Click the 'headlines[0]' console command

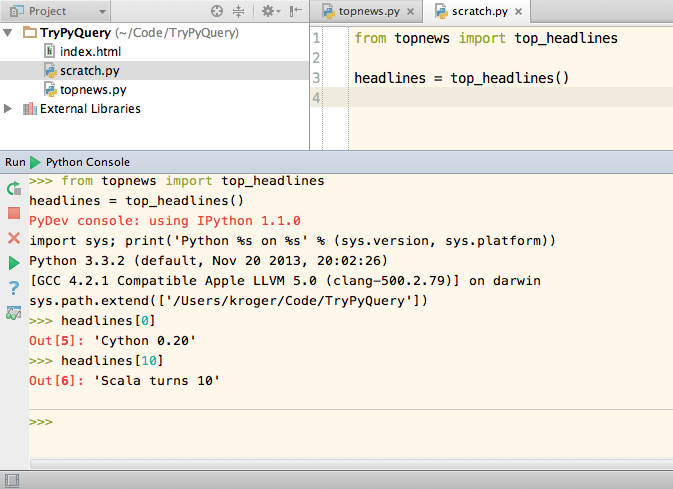click(x=108, y=321)
